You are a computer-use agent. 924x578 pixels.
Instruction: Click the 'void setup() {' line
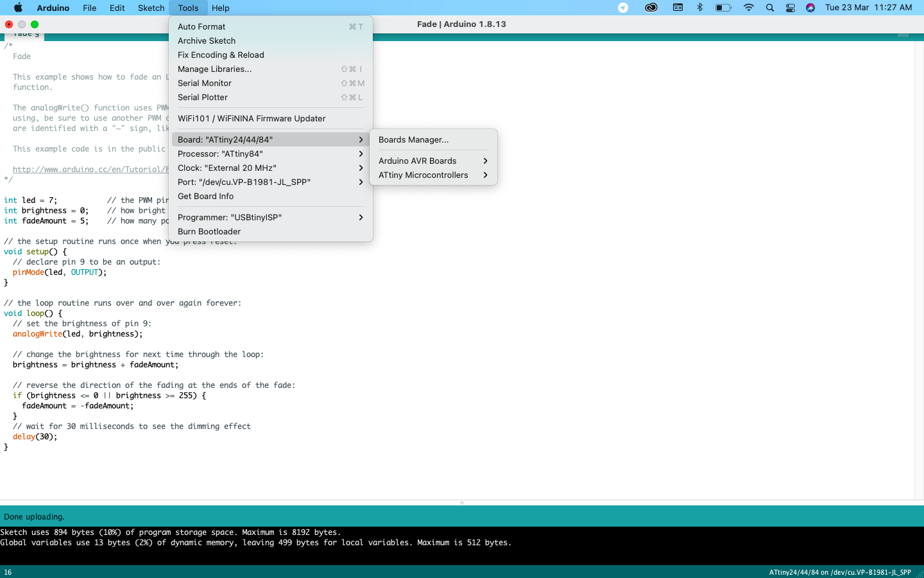[35, 252]
